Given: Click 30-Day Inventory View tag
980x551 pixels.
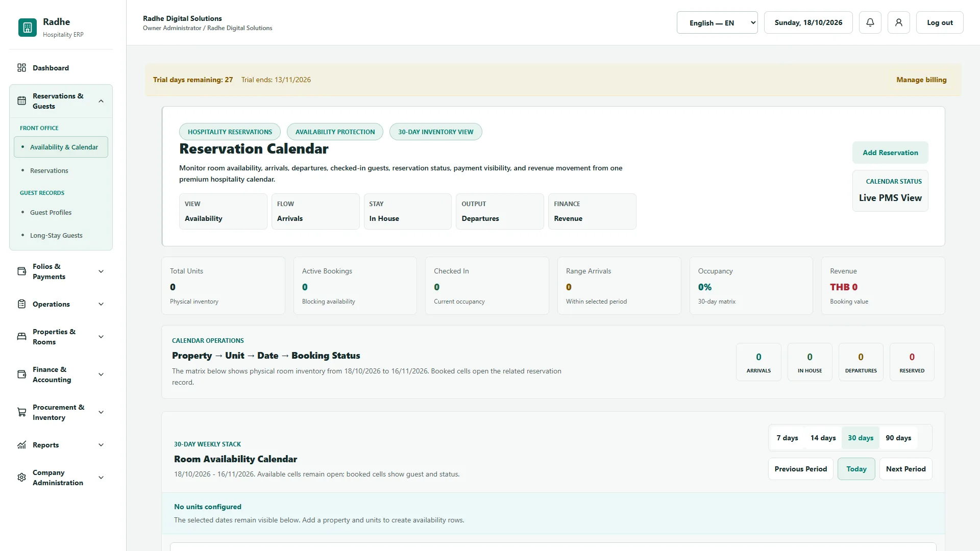Looking at the screenshot, I should click(435, 132).
